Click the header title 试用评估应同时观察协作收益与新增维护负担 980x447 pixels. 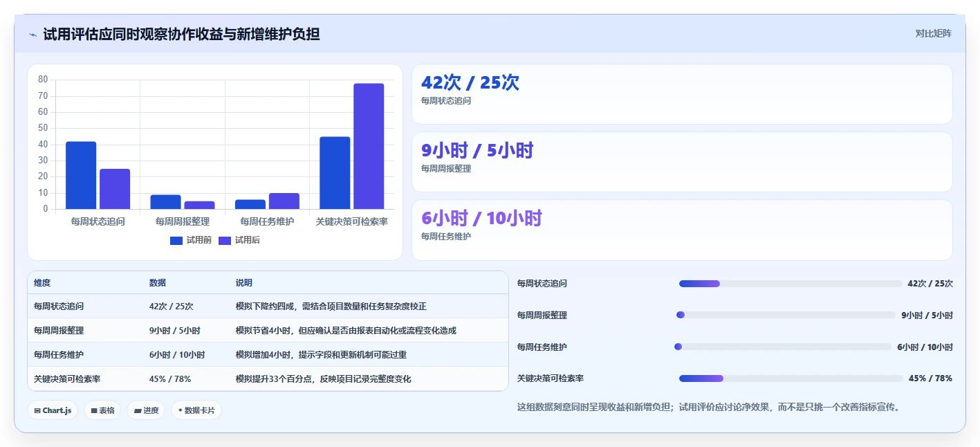click(181, 34)
